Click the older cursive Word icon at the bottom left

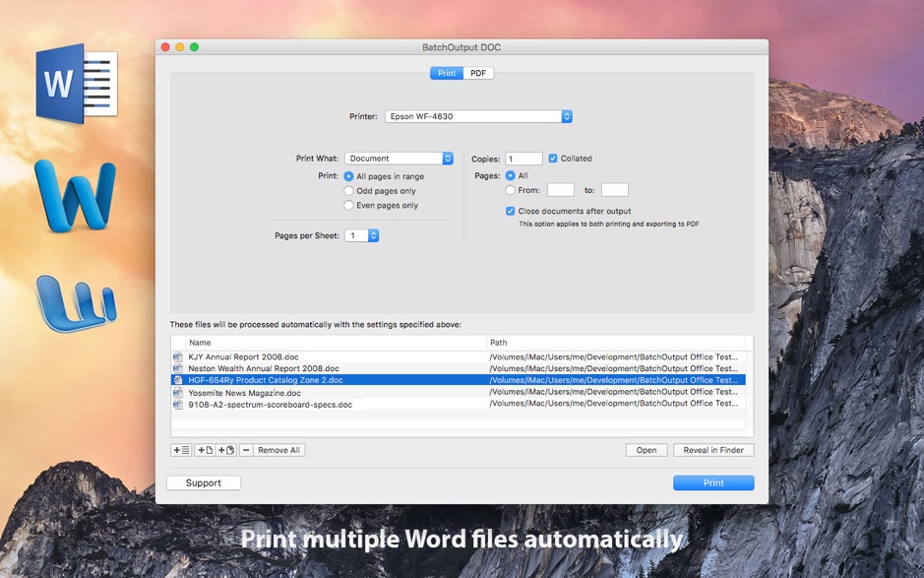[x=76, y=302]
